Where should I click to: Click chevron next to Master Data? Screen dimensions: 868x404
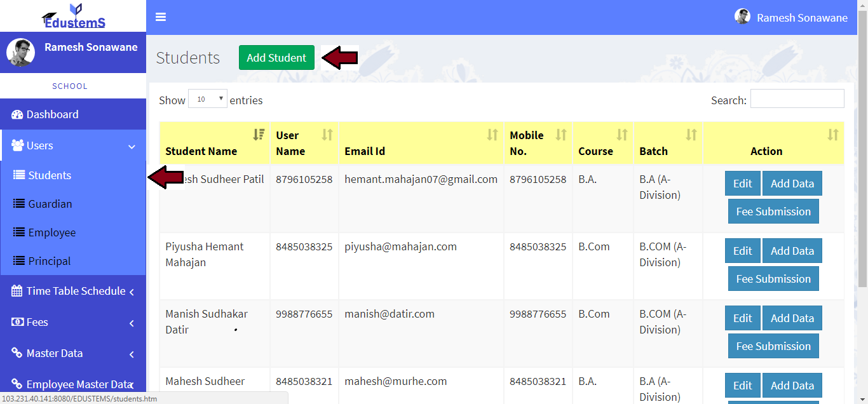click(x=132, y=354)
